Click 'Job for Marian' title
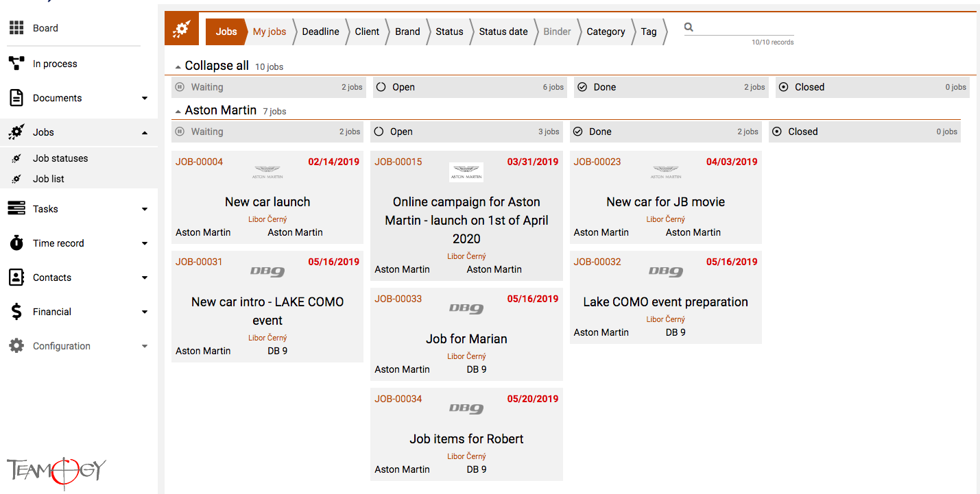This screenshot has height=494, width=980. click(x=466, y=339)
